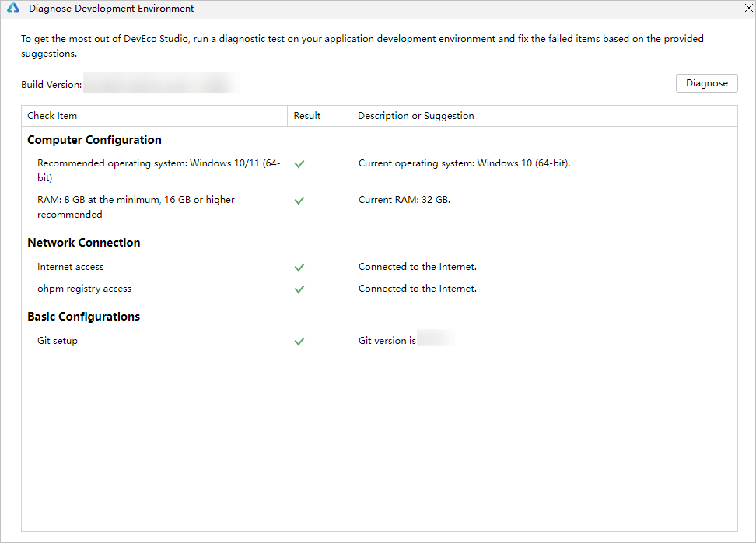This screenshot has height=543, width=756.
Task: Select the ohpm registry access check item
Action: pyautogui.click(x=85, y=289)
